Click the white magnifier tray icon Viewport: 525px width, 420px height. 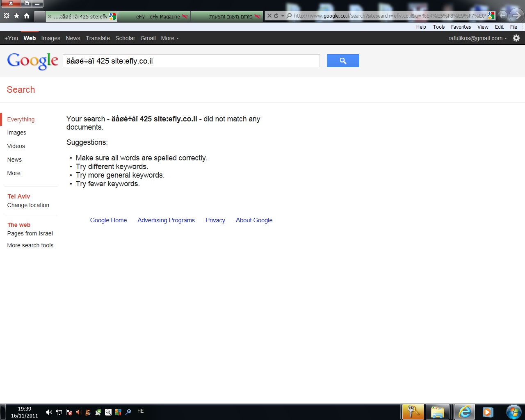pyautogui.click(x=108, y=412)
